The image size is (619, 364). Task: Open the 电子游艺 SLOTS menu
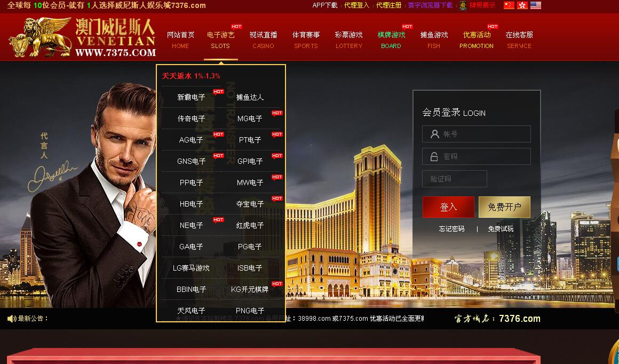[x=221, y=40]
